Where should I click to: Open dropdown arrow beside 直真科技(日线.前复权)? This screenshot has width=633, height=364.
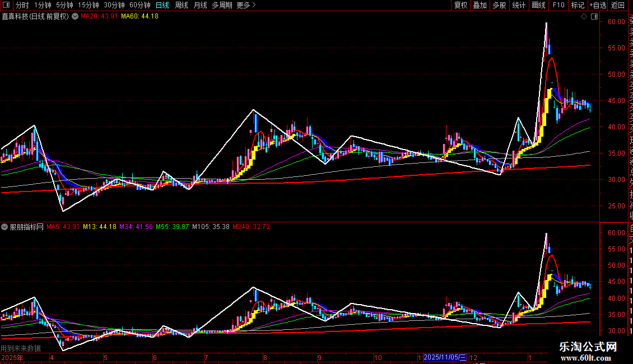[75, 17]
